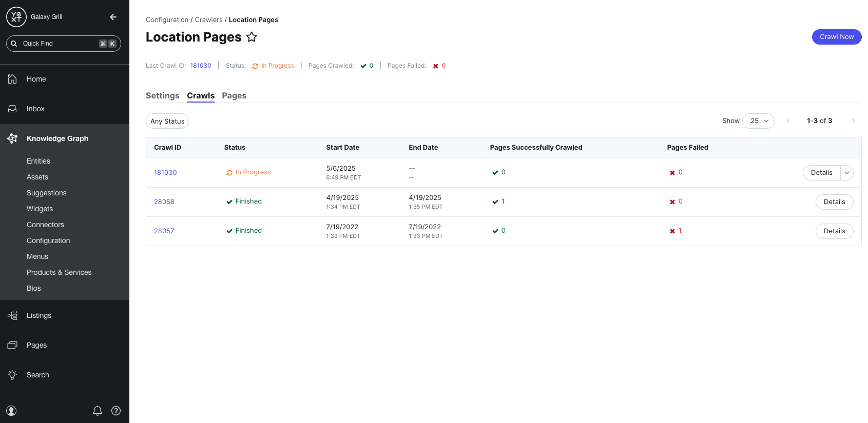Select Products & Services item
Screen dimensions: 868x423
pos(59,272)
